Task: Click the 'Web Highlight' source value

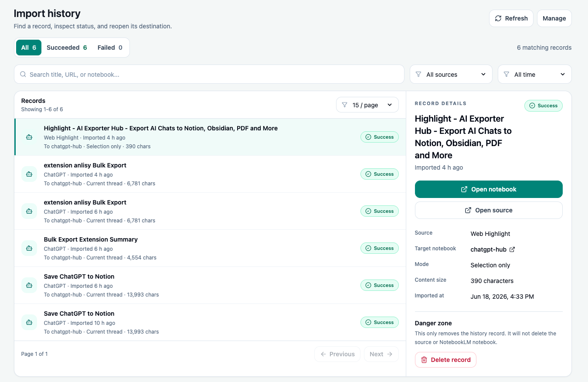Action: pos(490,234)
